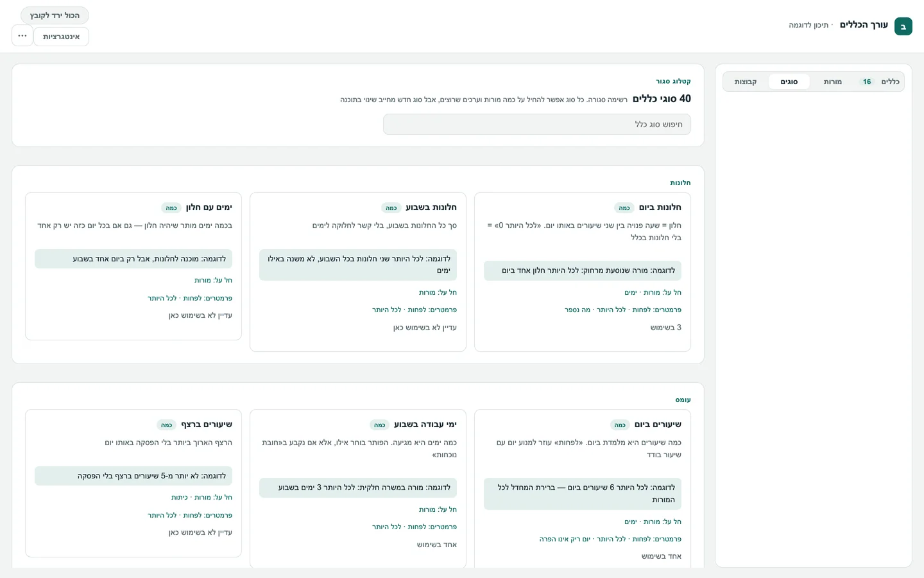The image size is (924, 578).
Task: Select the שיעורים ברצף card title
Action: [207, 425]
